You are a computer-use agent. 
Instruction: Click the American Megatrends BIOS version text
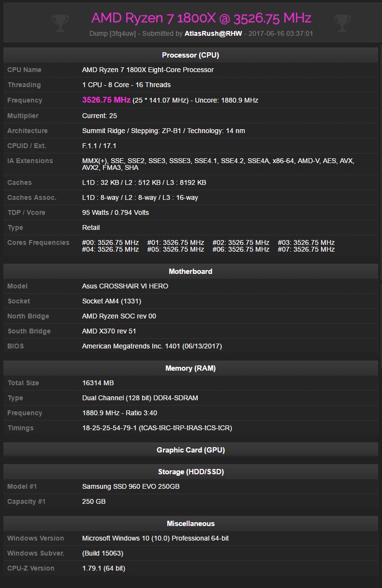[x=152, y=346]
